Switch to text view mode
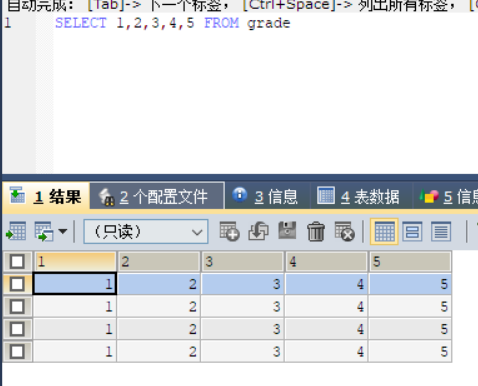The width and height of the screenshot is (478, 386). (x=441, y=231)
